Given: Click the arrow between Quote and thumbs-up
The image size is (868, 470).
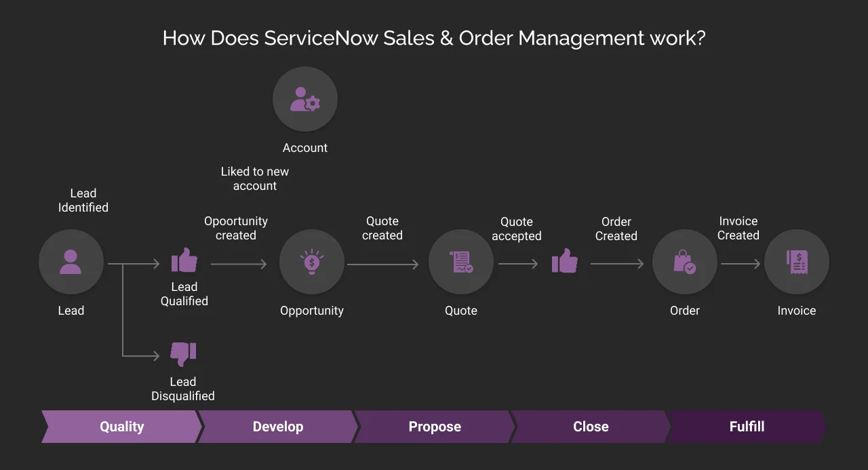Looking at the screenshot, I should point(519,265).
